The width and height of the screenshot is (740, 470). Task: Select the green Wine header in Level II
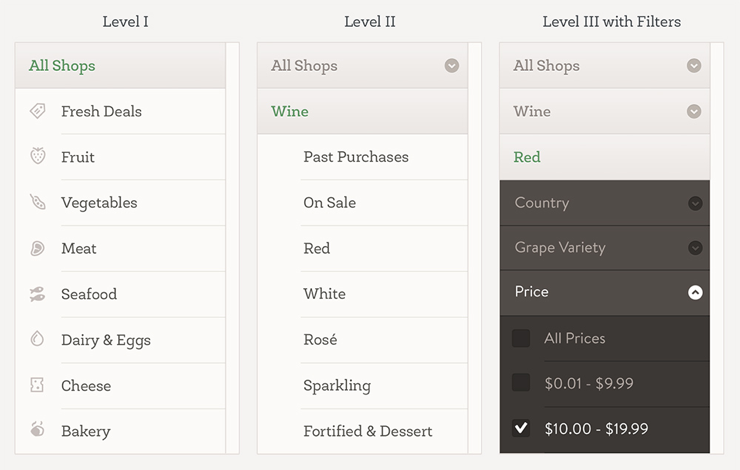click(362, 111)
